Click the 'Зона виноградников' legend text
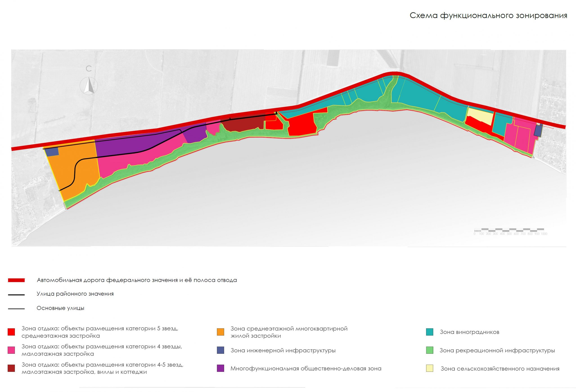 coord(469,332)
